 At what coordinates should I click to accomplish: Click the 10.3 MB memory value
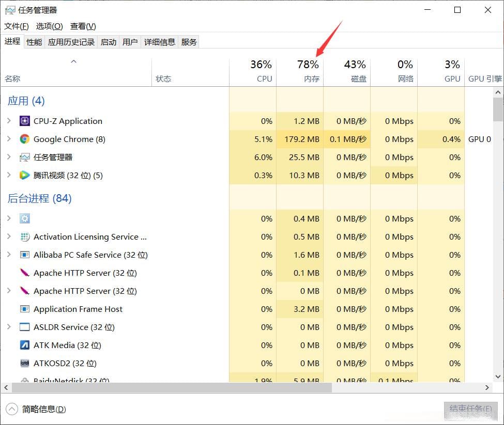pos(304,175)
